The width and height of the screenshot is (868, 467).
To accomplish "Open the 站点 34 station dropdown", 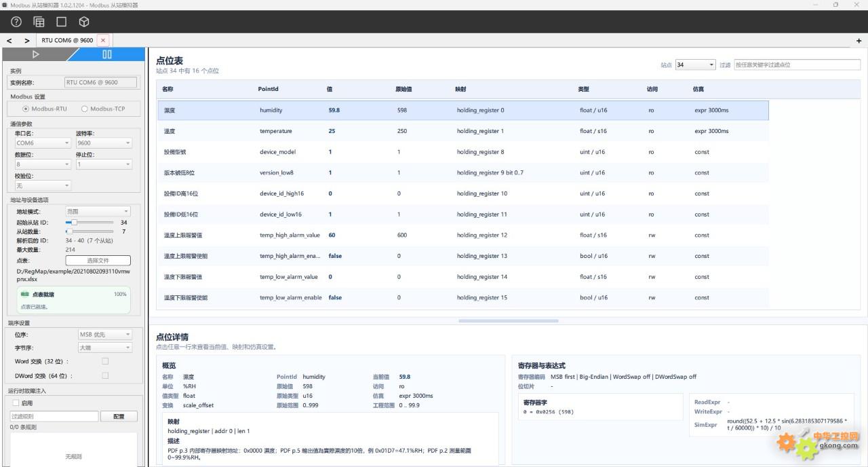I will click(x=695, y=65).
